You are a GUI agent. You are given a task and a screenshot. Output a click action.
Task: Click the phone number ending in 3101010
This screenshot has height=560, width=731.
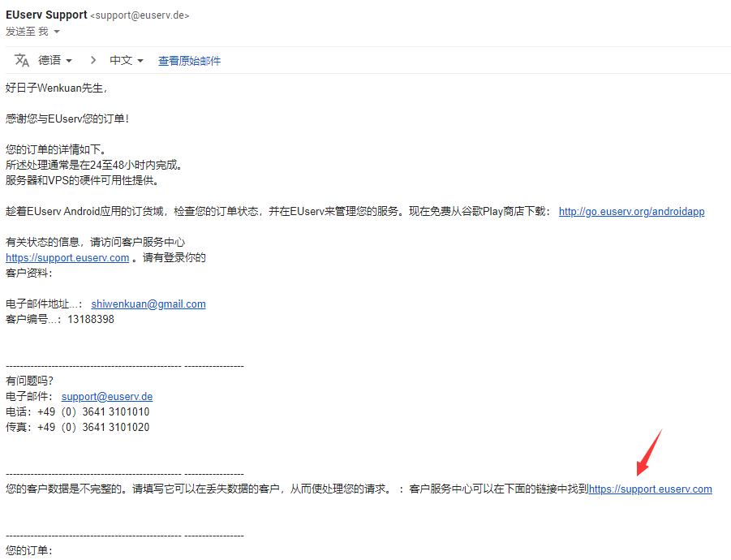pyautogui.click(x=93, y=411)
